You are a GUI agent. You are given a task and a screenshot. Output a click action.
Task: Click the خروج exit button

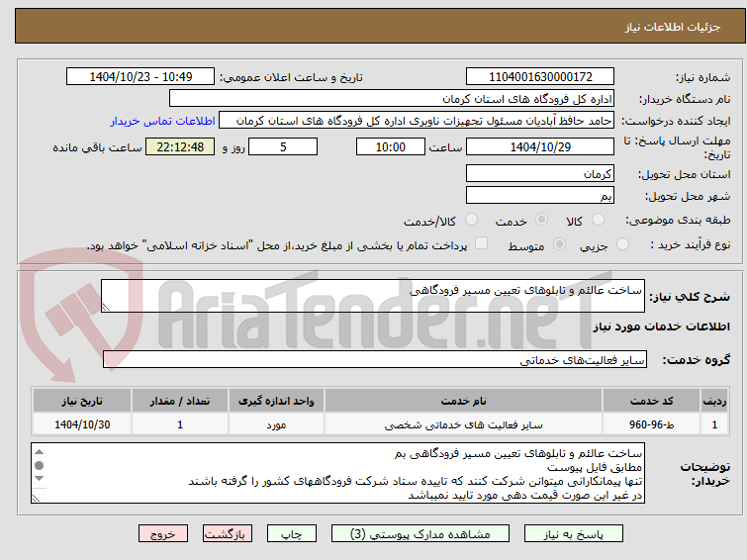click(x=163, y=534)
